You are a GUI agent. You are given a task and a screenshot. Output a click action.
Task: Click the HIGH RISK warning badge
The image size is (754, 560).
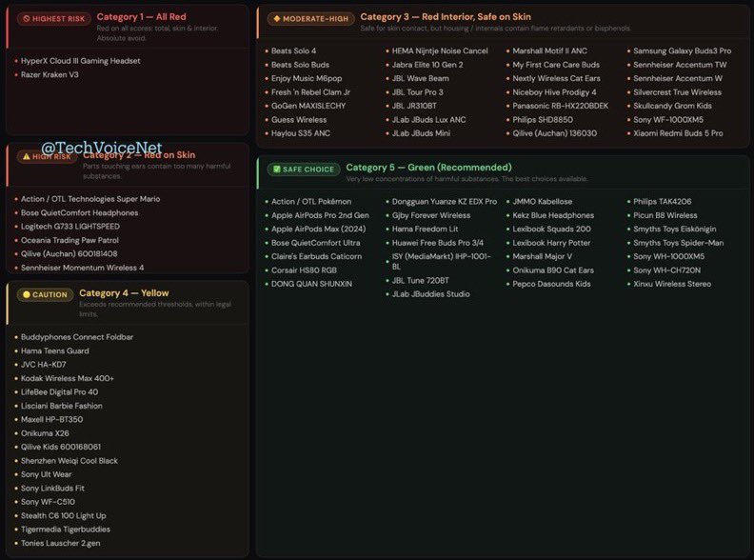[x=48, y=156]
